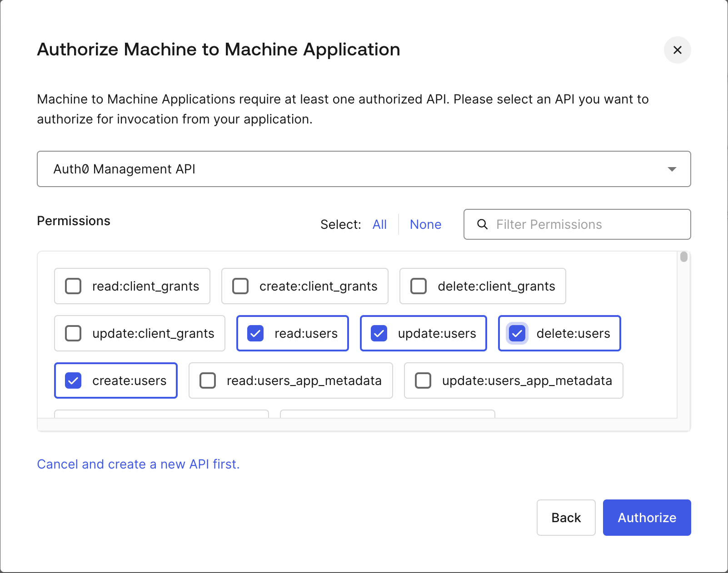Viewport: 728px width, 573px height.
Task: Enable update:client_grants permission
Action: coord(73,333)
